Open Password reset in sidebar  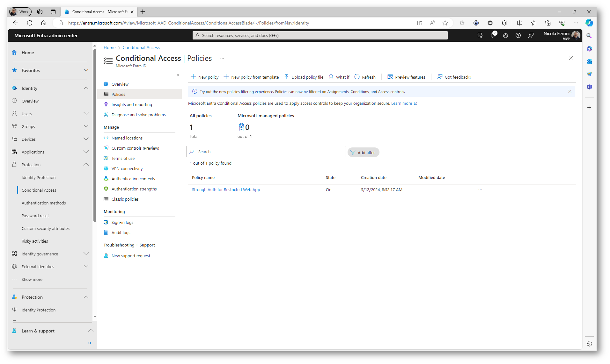tap(35, 216)
